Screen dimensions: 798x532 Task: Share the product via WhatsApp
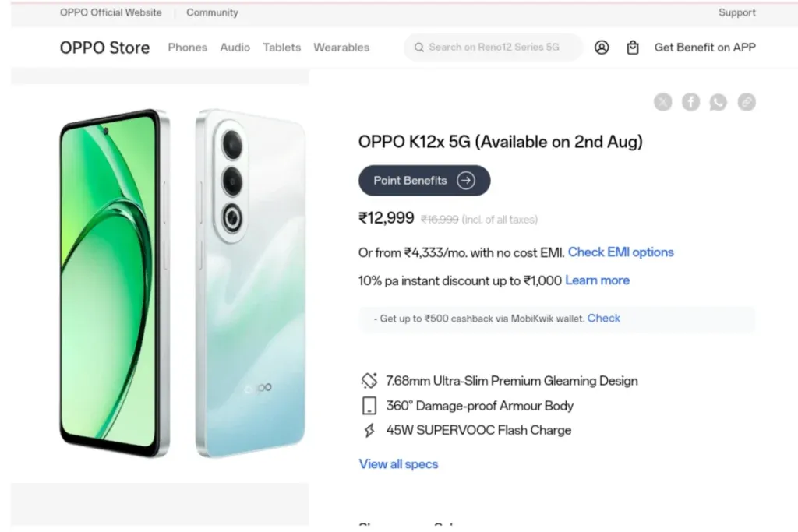719,102
